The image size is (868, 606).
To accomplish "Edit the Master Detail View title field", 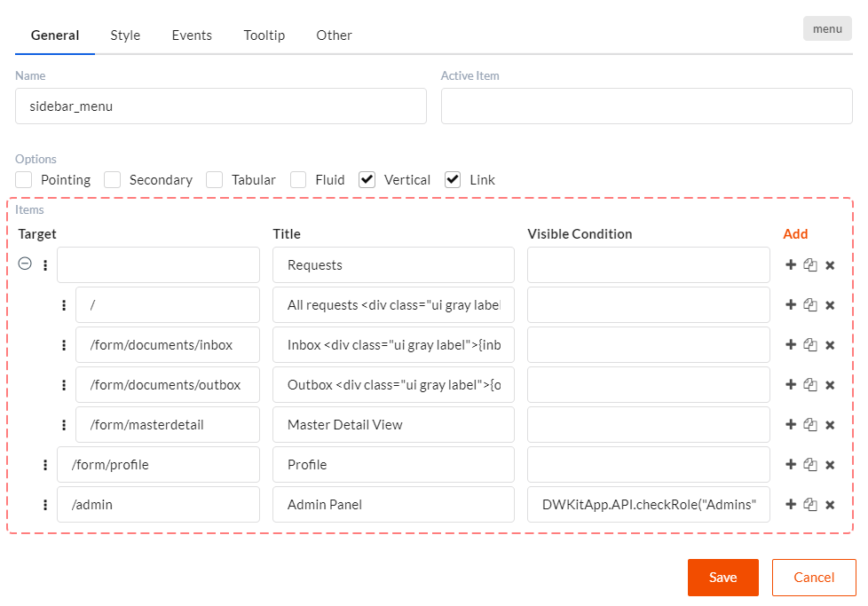I will [393, 424].
